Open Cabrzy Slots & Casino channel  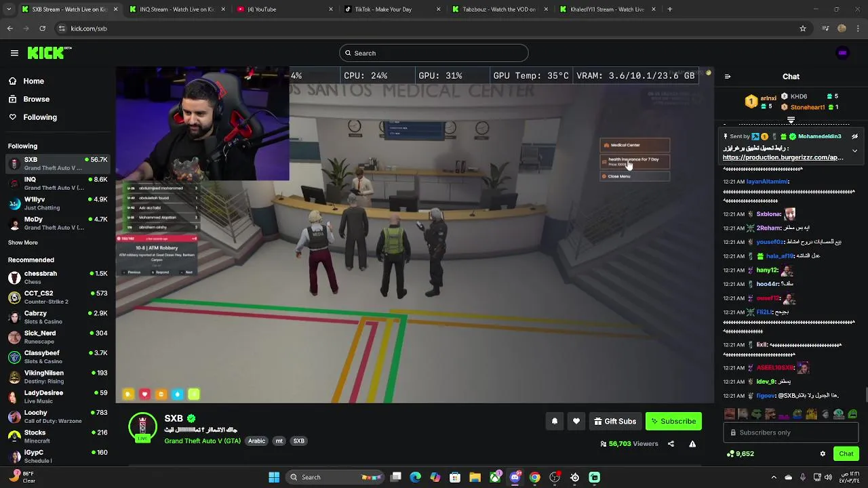[58, 317]
